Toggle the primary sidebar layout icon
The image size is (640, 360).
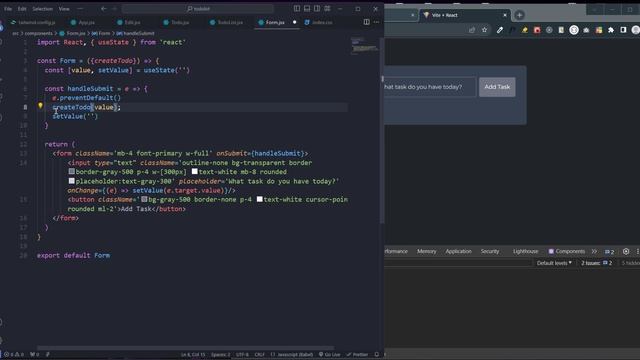point(297,9)
